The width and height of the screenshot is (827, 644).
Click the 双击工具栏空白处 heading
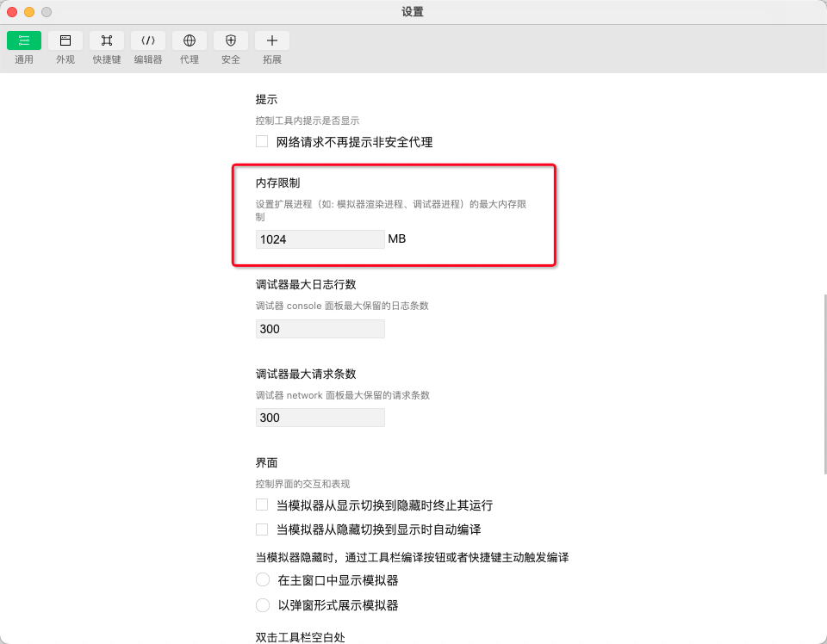(300, 637)
